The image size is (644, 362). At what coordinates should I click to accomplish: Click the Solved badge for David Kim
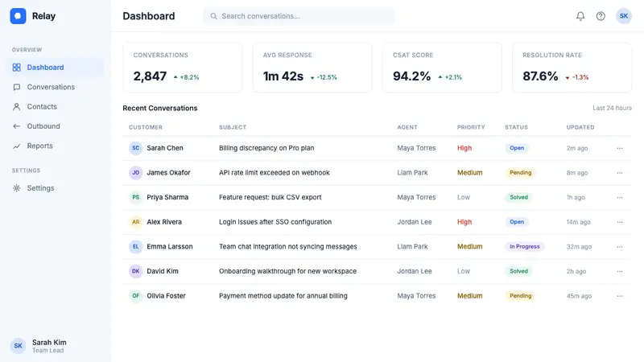pos(518,271)
